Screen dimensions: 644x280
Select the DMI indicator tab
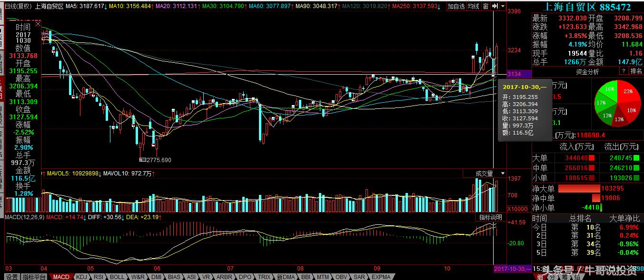[157, 277]
